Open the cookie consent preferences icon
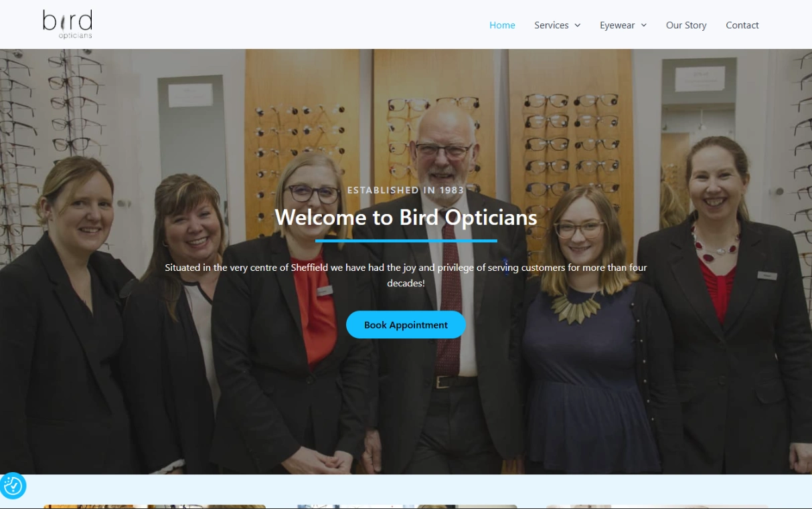 [13, 486]
